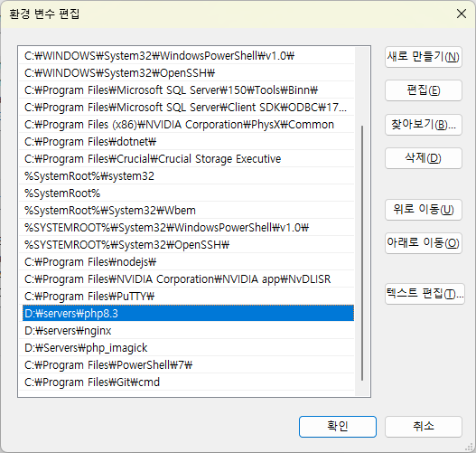
Task: Select the plain %SystemRoot% entry
Action: 188,193
